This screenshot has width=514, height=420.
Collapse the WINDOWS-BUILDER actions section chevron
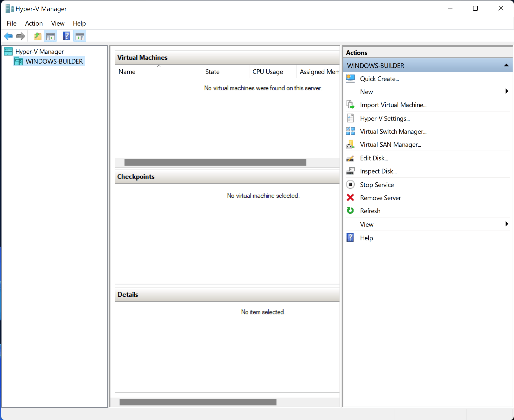(x=506, y=65)
